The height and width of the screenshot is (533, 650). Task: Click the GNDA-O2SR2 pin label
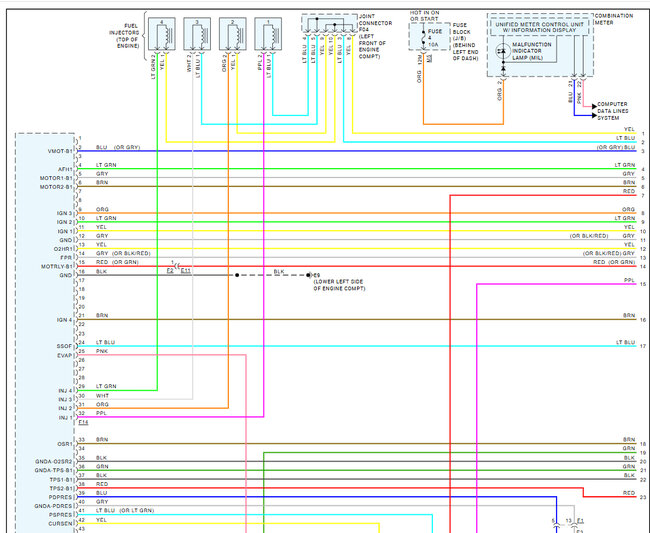(53, 462)
